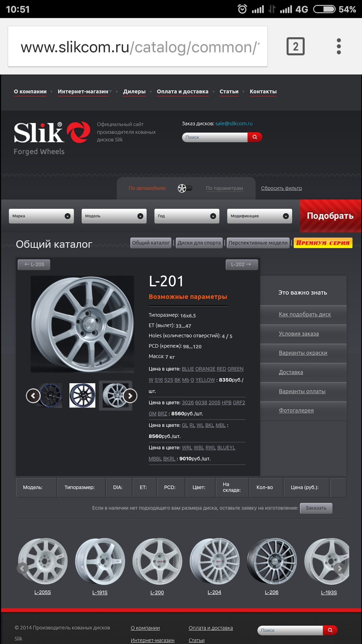Open the browser tabs counter showing 2
The width and height of the screenshot is (362, 644).
tap(295, 46)
